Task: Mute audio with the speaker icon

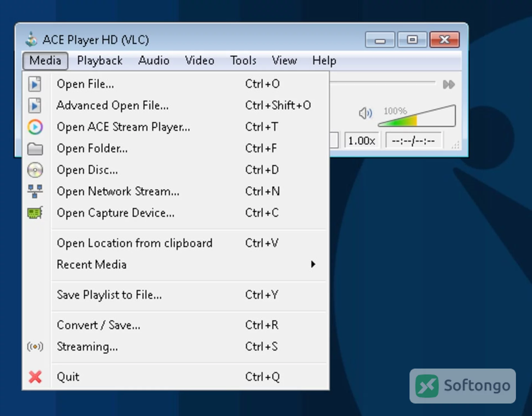Action: click(365, 113)
